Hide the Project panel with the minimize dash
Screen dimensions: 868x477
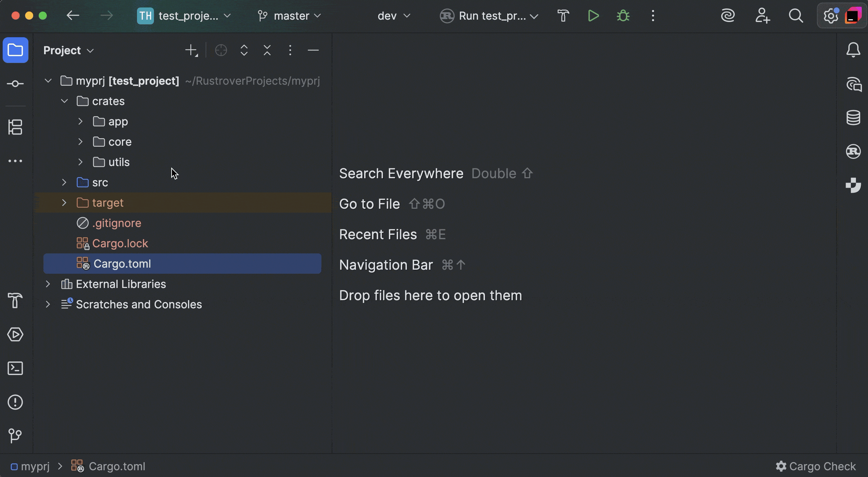click(x=313, y=50)
